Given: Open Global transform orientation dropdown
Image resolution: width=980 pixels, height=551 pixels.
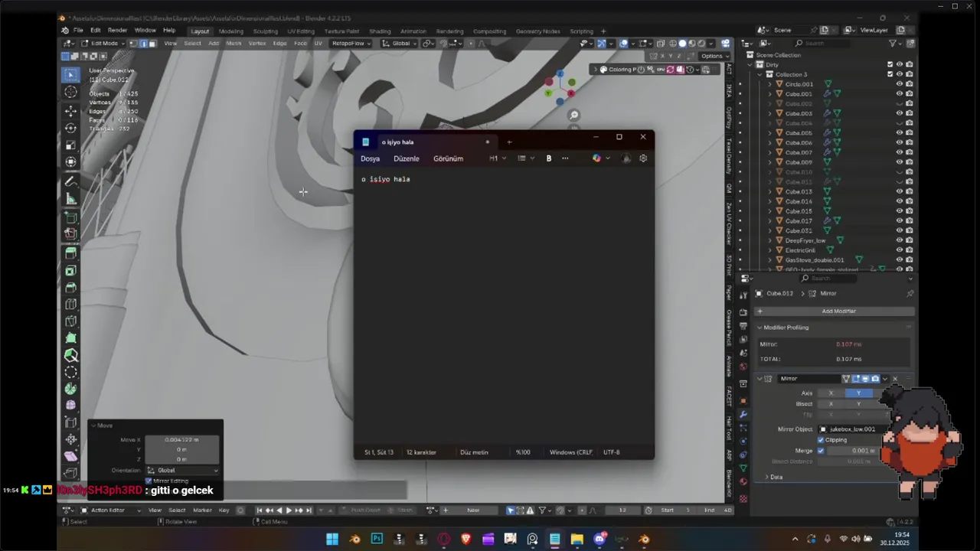Looking at the screenshot, I should coord(400,43).
